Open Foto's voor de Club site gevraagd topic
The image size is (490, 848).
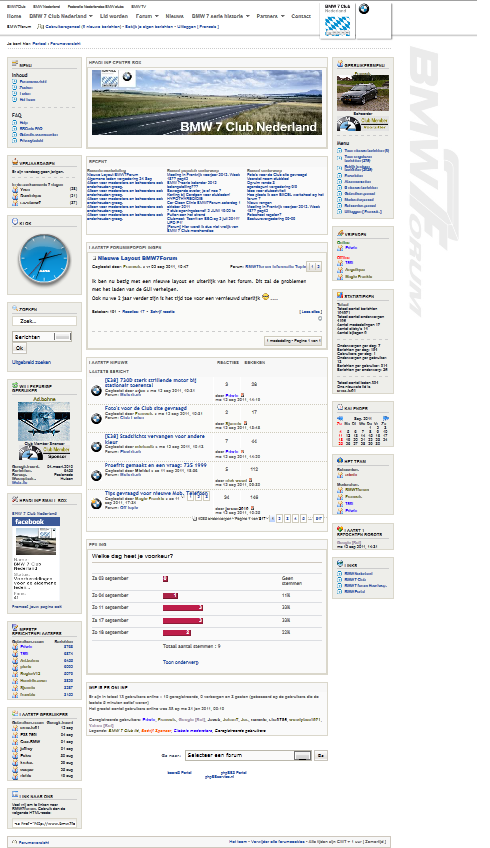(146, 408)
